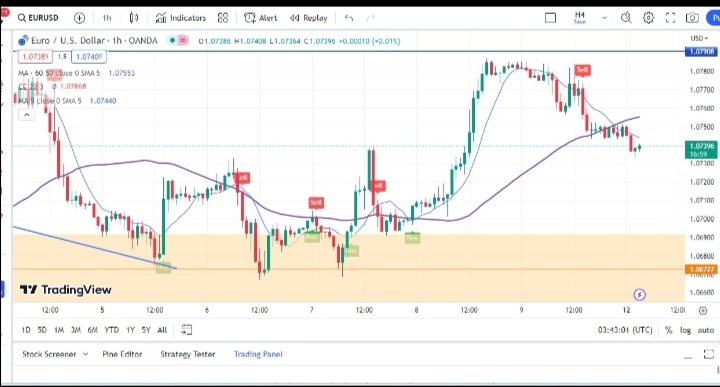Select the orange 1.06727 price line label

click(702, 269)
